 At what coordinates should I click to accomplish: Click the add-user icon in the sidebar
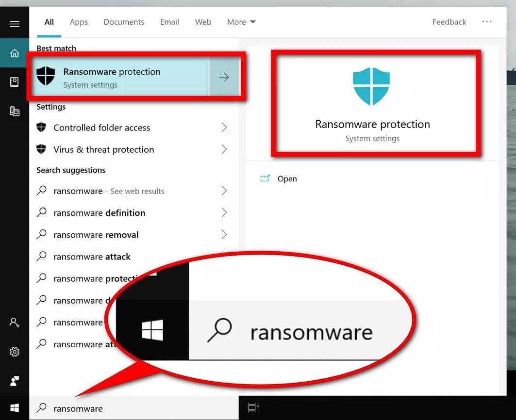tap(14, 323)
